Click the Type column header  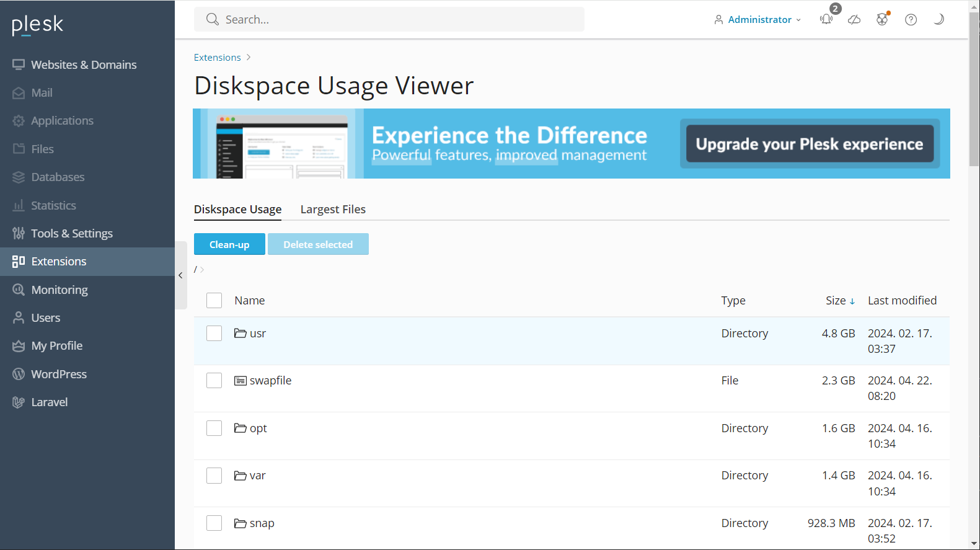[x=733, y=301]
